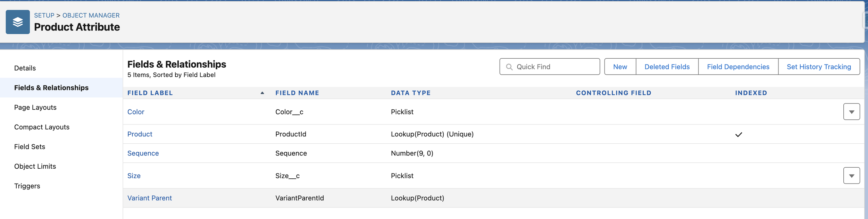Click the Product Attribute layers icon
This screenshot has height=219, width=868.
[x=18, y=22]
